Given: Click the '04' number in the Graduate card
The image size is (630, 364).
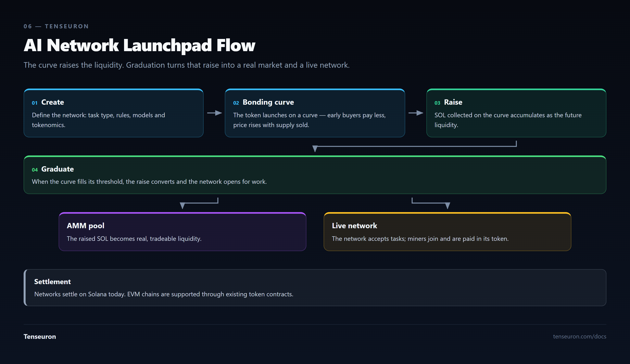Looking at the screenshot, I should tap(35, 170).
